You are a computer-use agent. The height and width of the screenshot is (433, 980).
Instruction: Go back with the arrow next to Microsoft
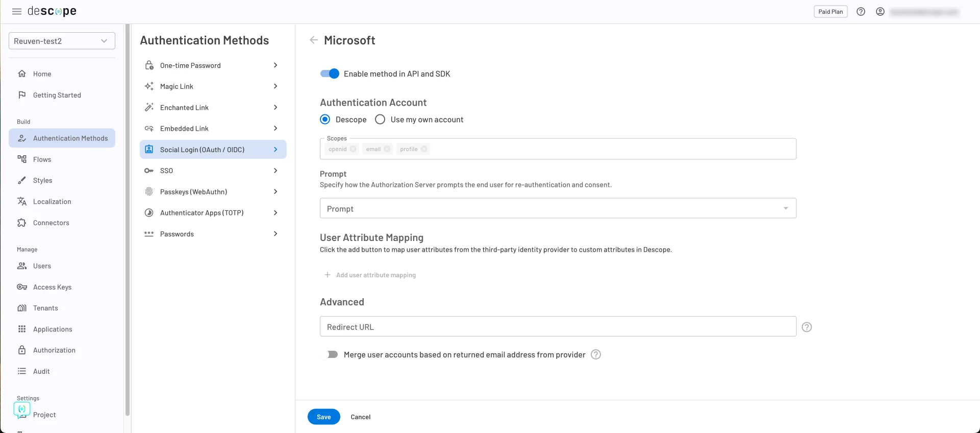tap(314, 40)
